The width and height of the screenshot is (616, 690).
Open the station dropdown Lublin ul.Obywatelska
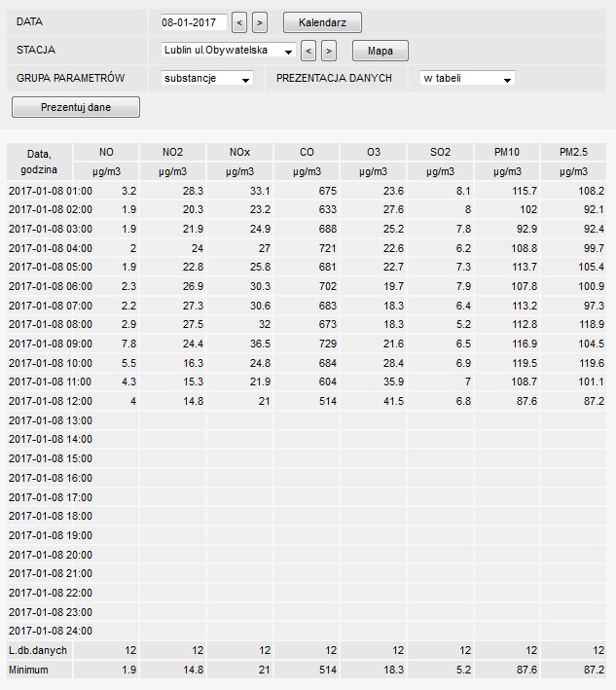[x=228, y=51]
